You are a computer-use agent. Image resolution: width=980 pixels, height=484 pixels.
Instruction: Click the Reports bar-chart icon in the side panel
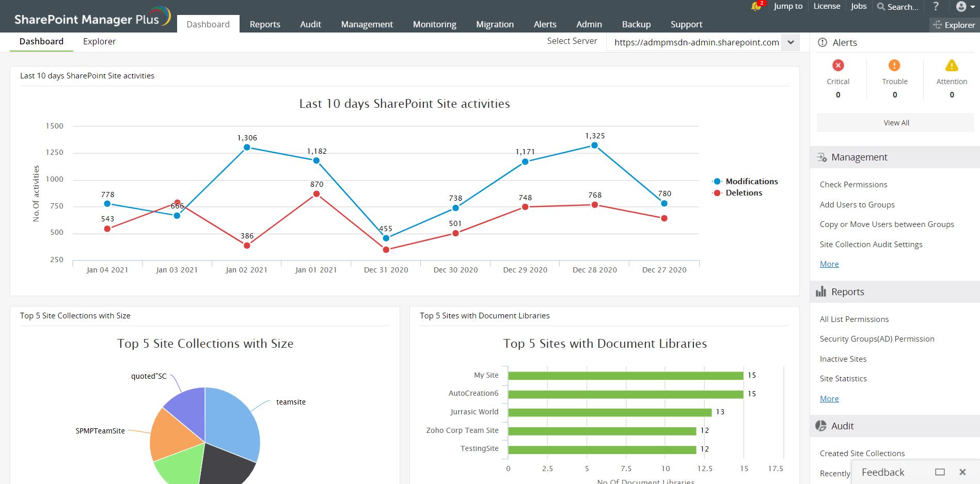(821, 292)
